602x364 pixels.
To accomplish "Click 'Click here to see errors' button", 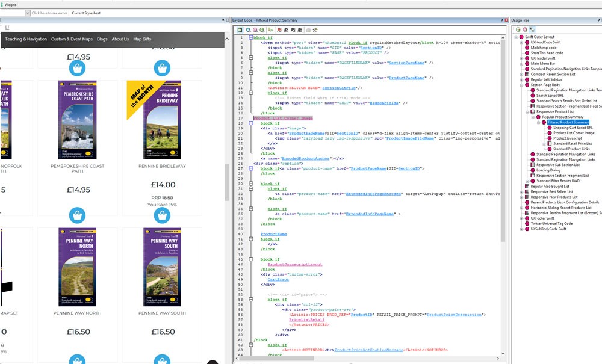I will tap(49, 13).
